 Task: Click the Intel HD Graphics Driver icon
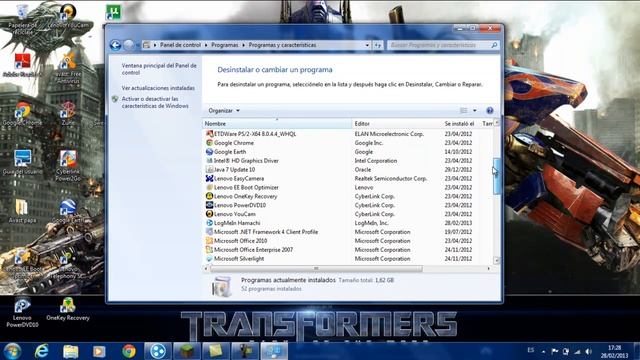pyautogui.click(x=209, y=161)
